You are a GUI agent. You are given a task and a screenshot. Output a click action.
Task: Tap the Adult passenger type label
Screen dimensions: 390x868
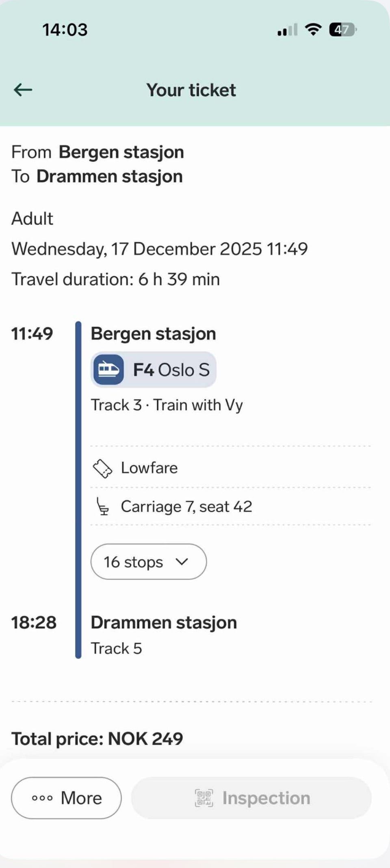coord(32,218)
